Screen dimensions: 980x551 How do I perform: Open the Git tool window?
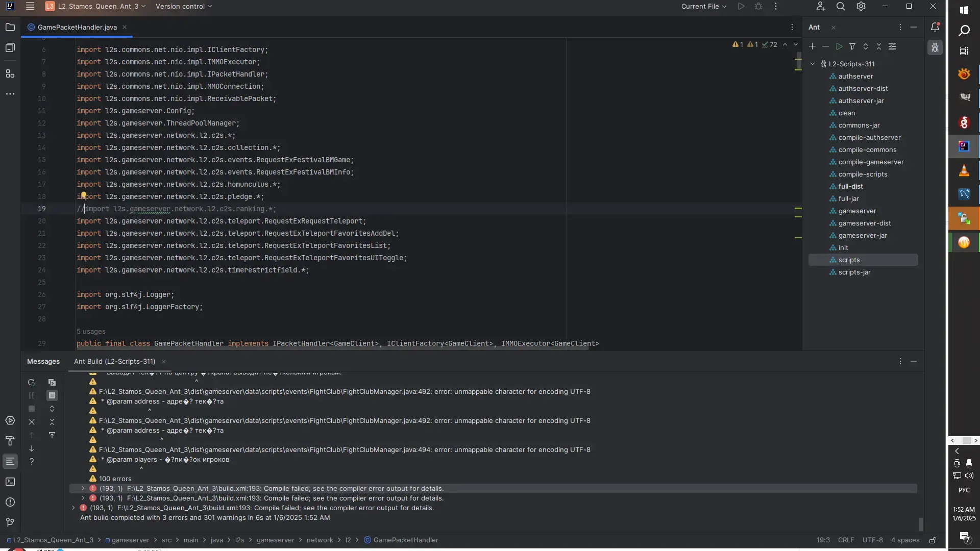coord(10,522)
